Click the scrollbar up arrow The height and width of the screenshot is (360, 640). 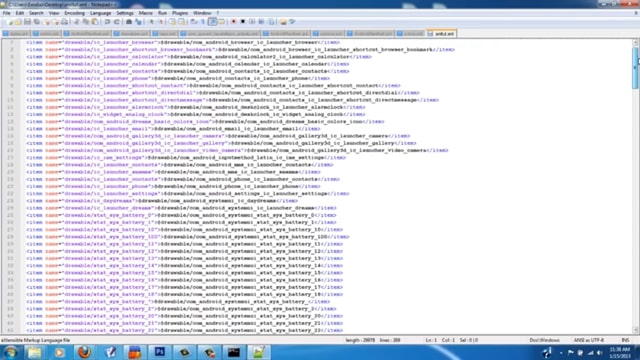tap(636, 42)
